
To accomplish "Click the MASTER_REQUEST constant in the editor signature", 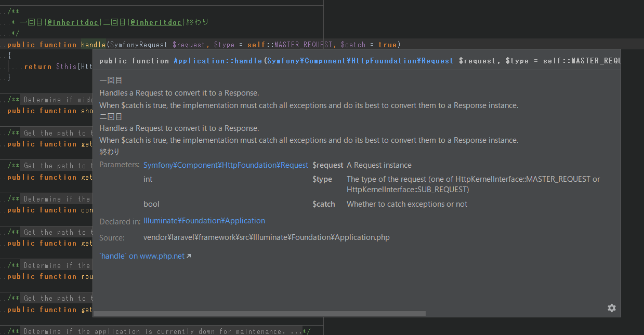I will [303, 45].
